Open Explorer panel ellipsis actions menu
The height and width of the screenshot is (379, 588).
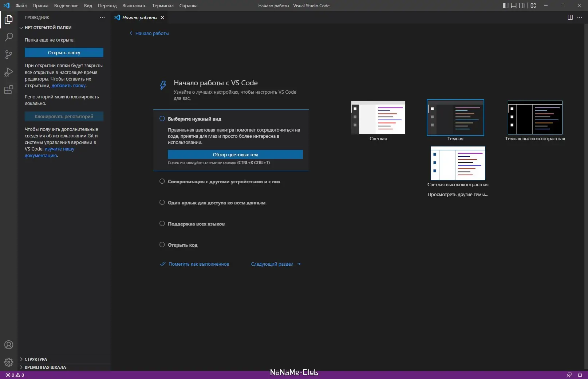(x=102, y=17)
